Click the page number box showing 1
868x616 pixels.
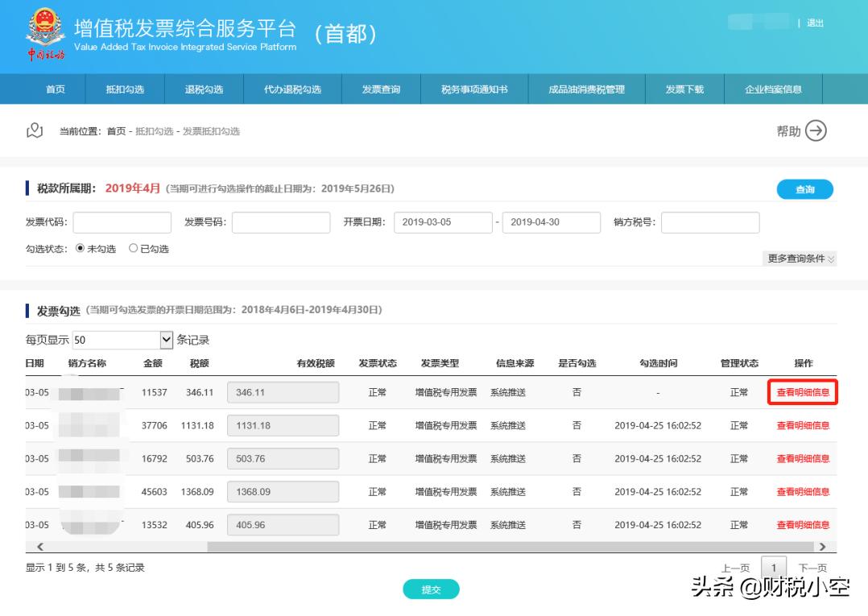(x=774, y=568)
